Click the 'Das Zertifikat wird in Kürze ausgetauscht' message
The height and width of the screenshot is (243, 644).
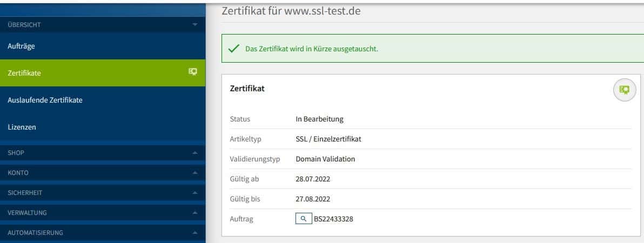[x=312, y=49]
